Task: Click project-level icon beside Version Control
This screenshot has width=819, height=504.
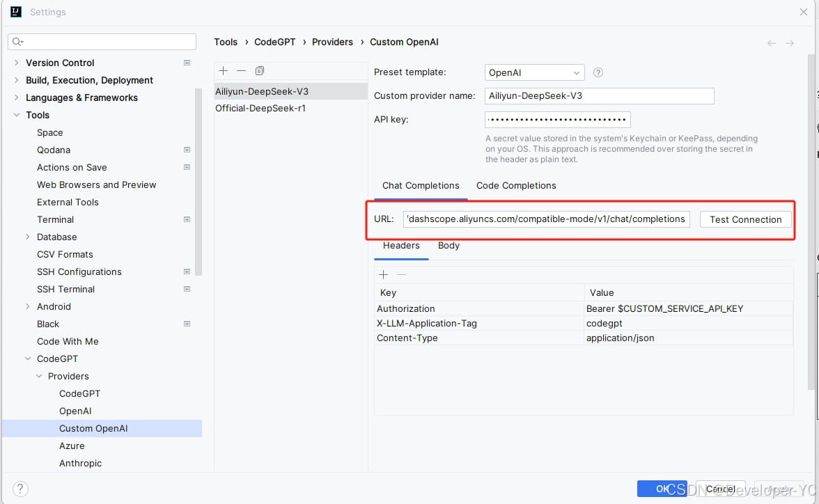Action: pyautogui.click(x=187, y=63)
